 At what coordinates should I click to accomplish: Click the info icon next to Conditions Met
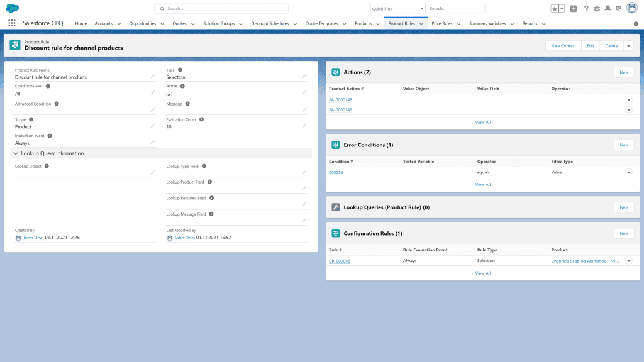48,86
